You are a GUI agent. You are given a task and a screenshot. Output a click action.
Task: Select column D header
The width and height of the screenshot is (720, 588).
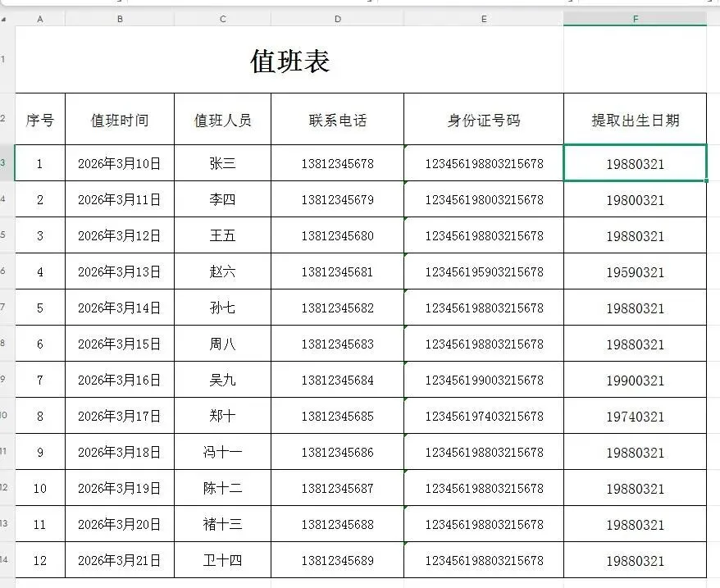point(338,20)
